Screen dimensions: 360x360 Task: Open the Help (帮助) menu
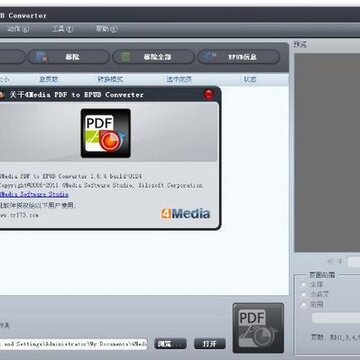tap(107, 29)
